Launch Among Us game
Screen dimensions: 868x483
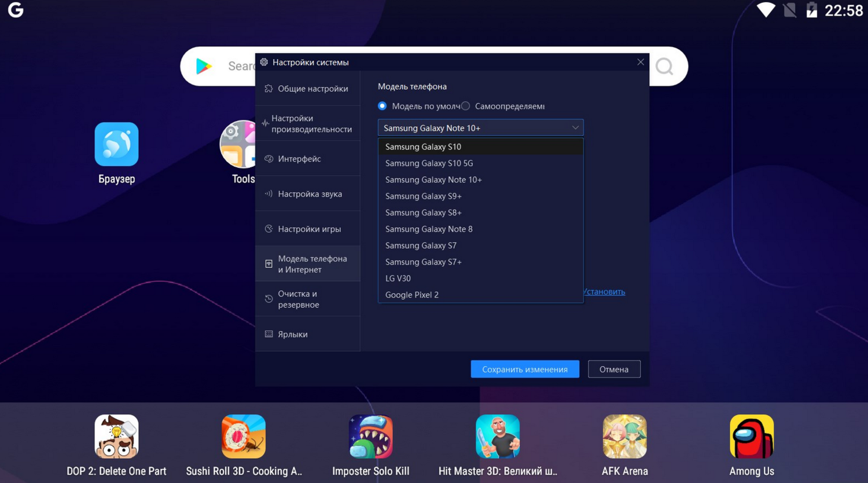pyautogui.click(x=752, y=437)
